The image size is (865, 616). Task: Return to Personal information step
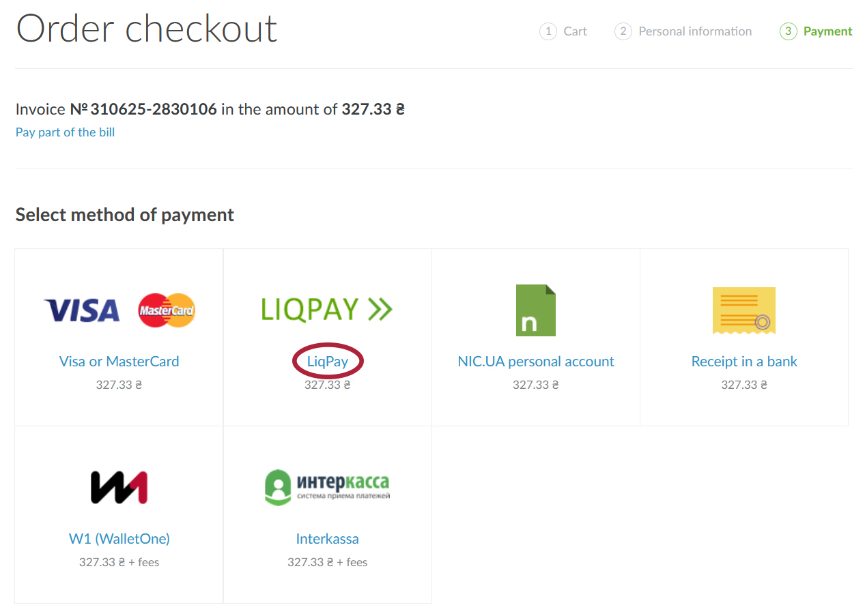(695, 31)
